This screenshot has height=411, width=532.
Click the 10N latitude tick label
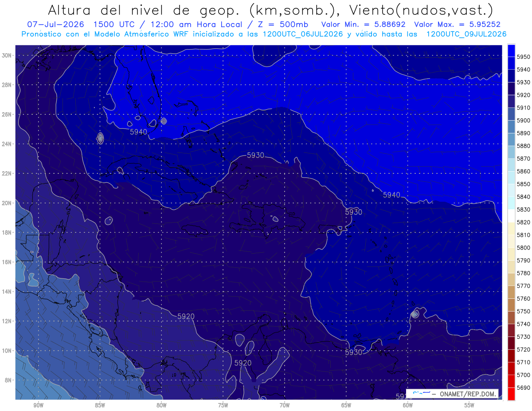[7, 351]
